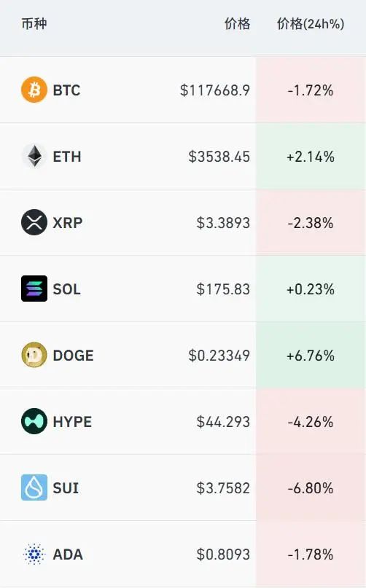Viewport: 366px width, 588px height.
Task: Open the XRP black circle icon
Action: point(34,222)
